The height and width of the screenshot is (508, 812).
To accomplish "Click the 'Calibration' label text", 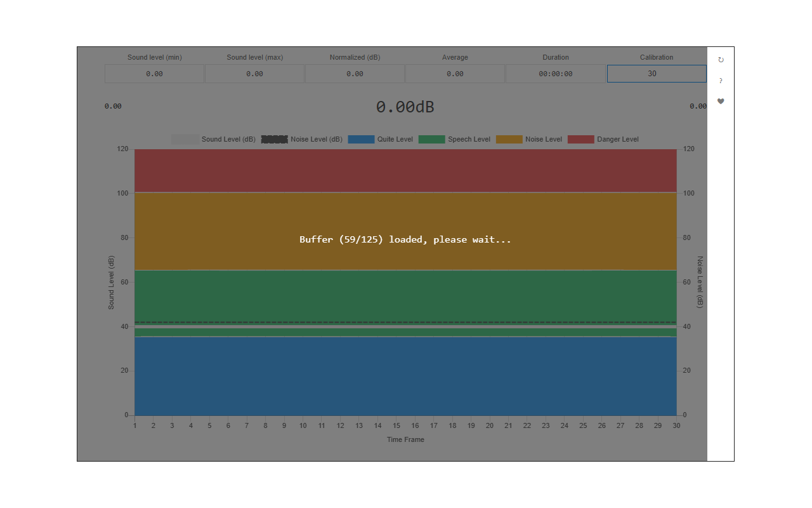I will (657, 57).
